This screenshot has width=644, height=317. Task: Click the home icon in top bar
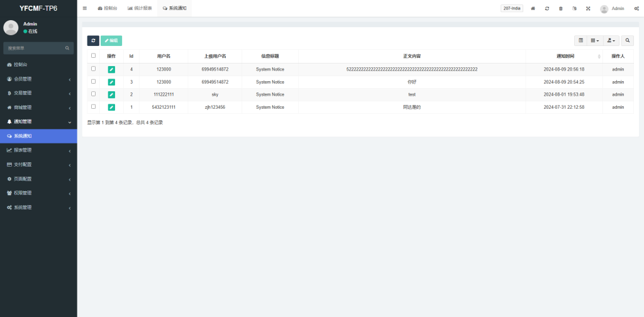point(533,8)
